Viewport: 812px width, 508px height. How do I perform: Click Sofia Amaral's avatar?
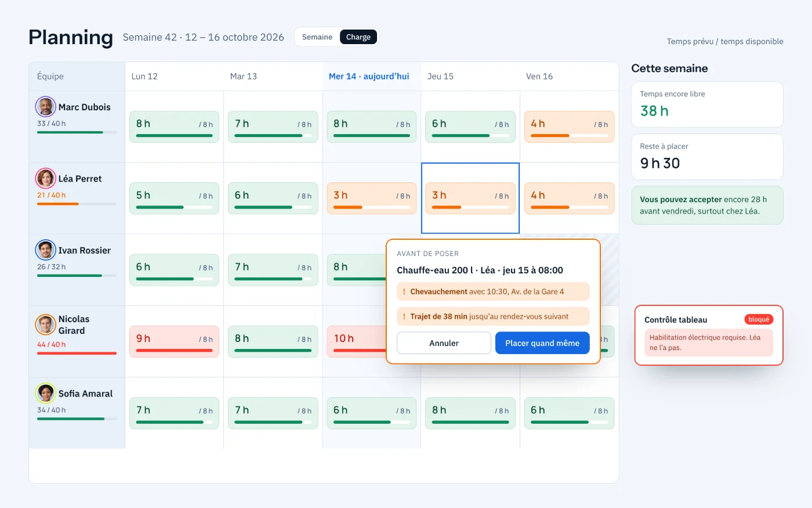tap(45, 393)
